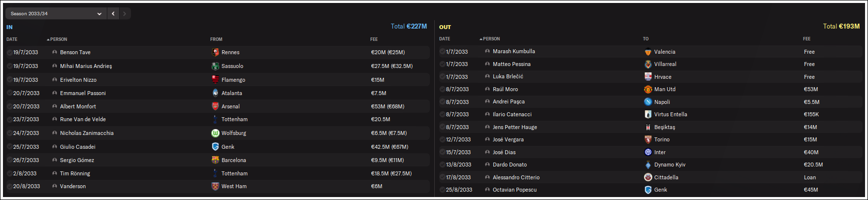Screen dimensions: 868x200
Task: Open player Giulio Casadei's profile
Action: coord(78,147)
